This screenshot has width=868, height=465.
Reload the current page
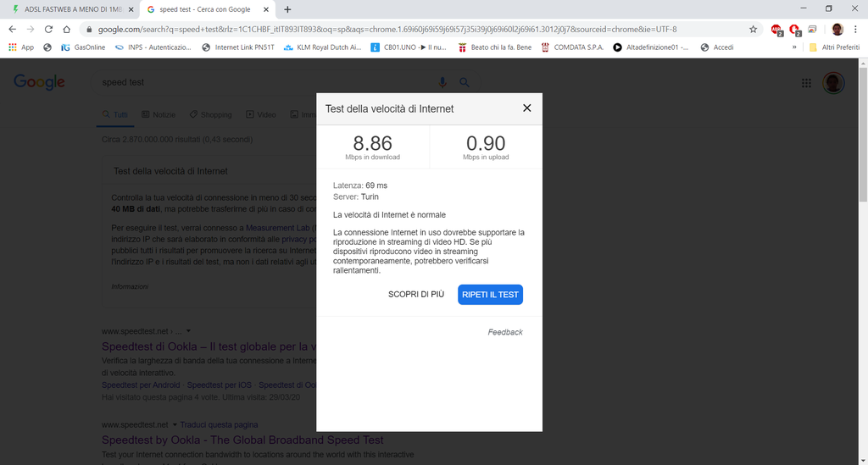48,30
